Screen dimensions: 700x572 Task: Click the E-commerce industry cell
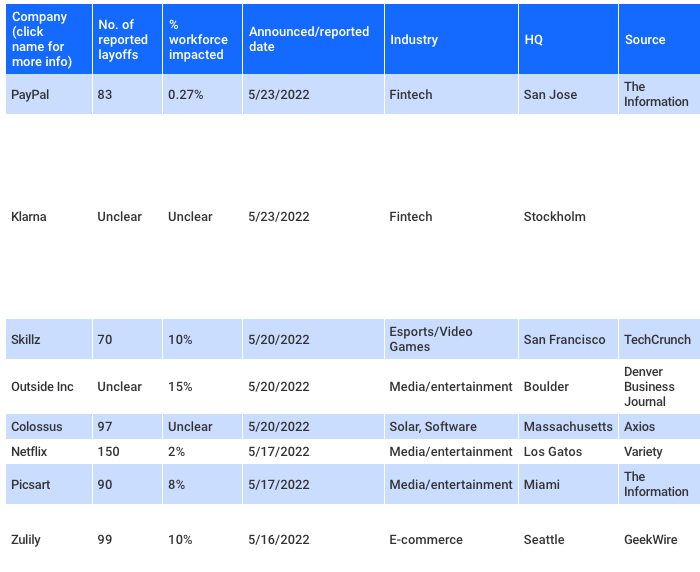[x=451, y=539]
